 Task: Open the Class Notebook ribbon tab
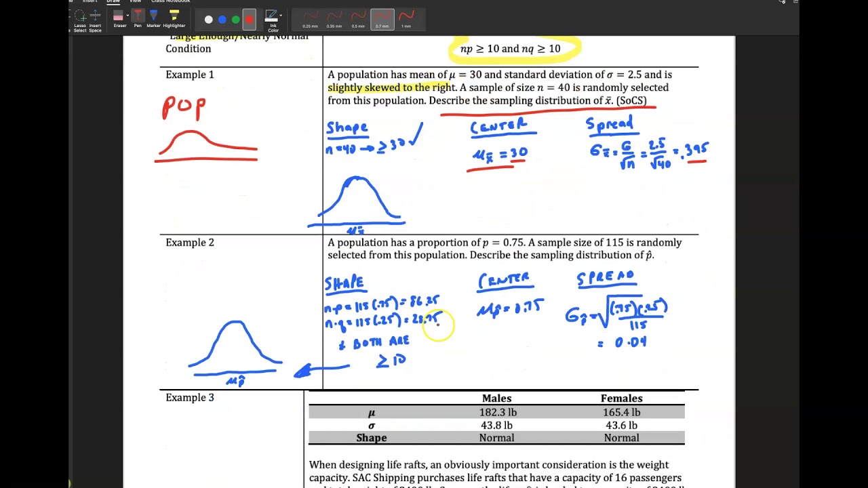(x=170, y=1)
